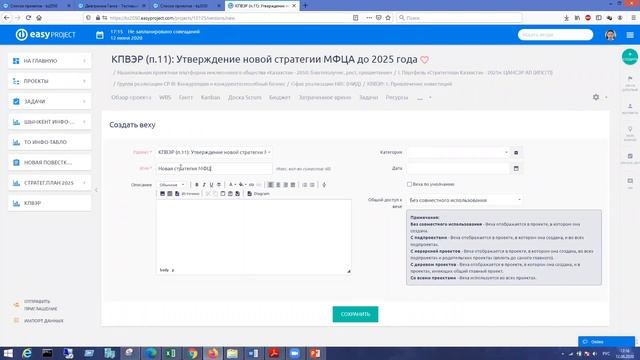Open a new browser tab with plus button
The height and width of the screenshot is (360, 640).
(x=305, y=6)
